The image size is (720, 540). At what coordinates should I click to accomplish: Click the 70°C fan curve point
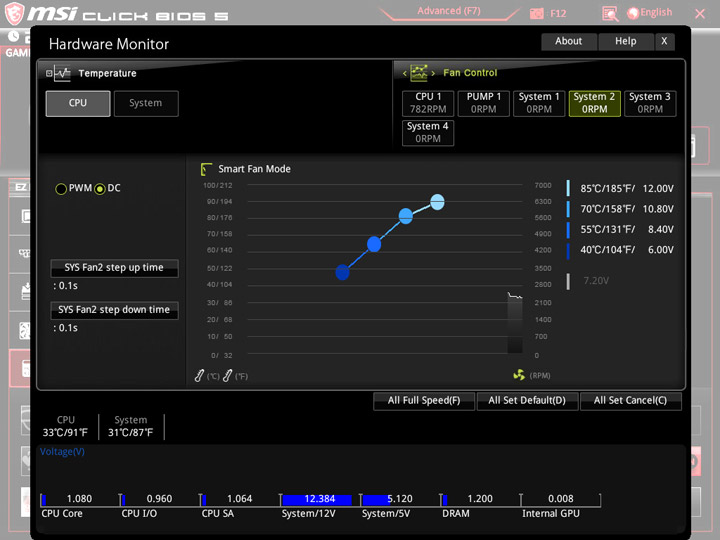[405, 216]
